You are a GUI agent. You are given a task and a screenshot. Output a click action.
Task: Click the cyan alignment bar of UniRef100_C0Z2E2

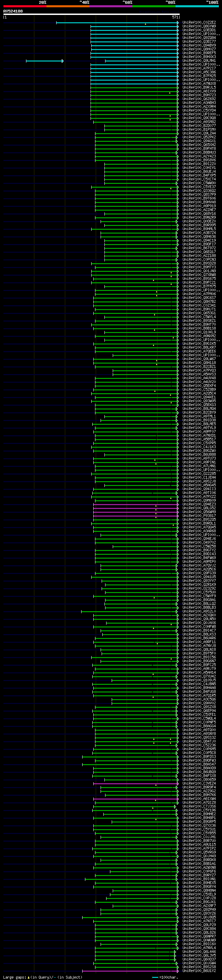point(117,23)
